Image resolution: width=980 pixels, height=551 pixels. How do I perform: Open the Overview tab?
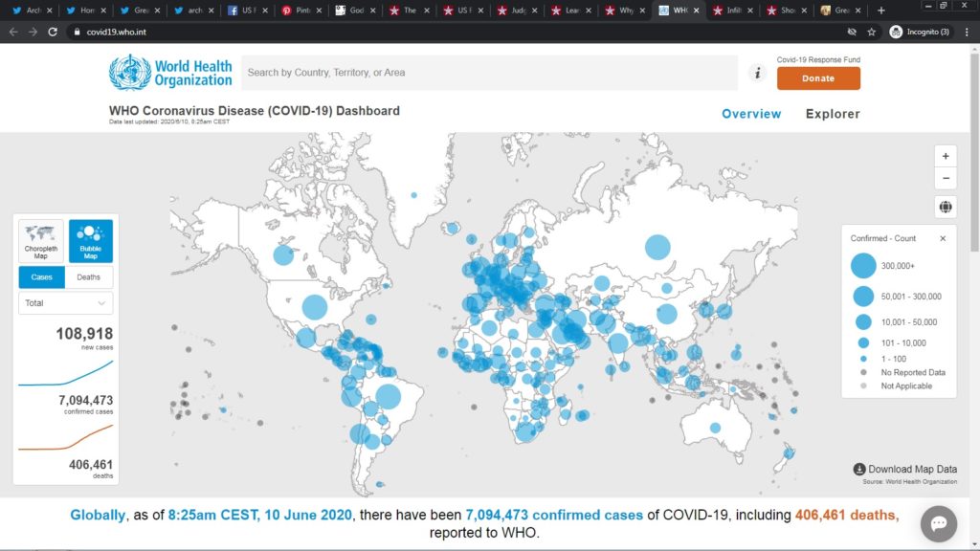pyautogui.click(x=751, y=114)
